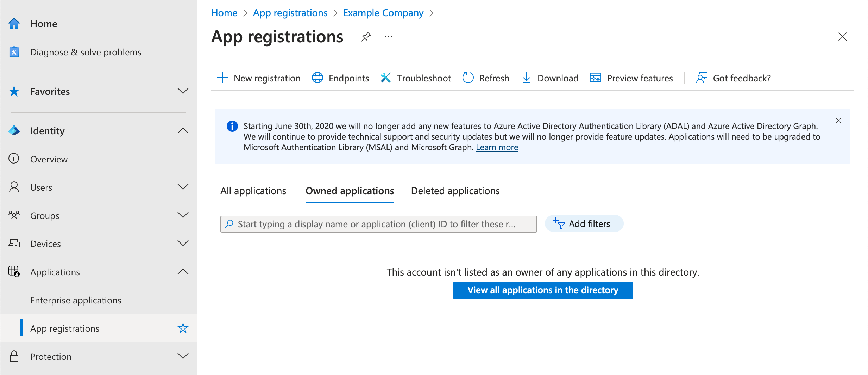The height and width of the screenshot is (375, 868).
Task: Click the Troubleshoot tools icon
Action: coord(386,78)
